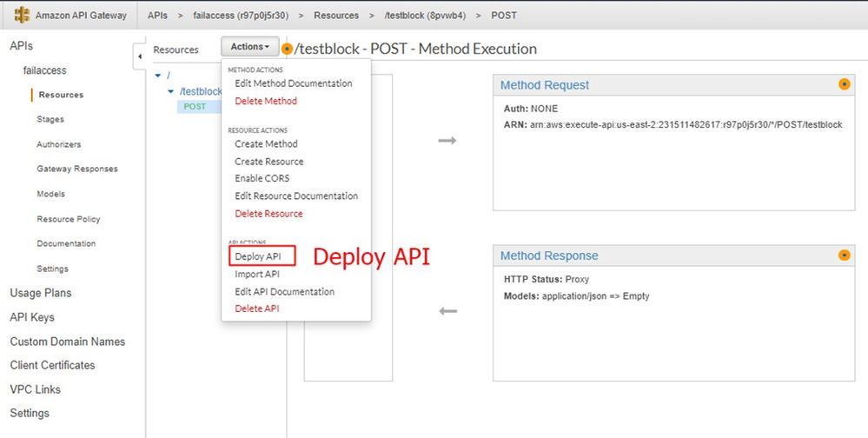Open Authorizers in the sidebar
This screenshot has width=868, height=438.
click(59, 144)
